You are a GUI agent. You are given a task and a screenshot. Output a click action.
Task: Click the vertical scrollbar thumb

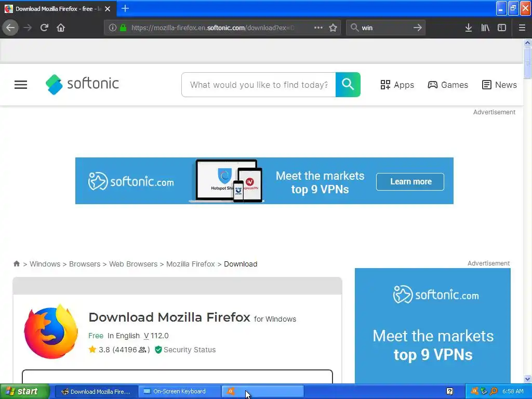click(x=527, y=63)
